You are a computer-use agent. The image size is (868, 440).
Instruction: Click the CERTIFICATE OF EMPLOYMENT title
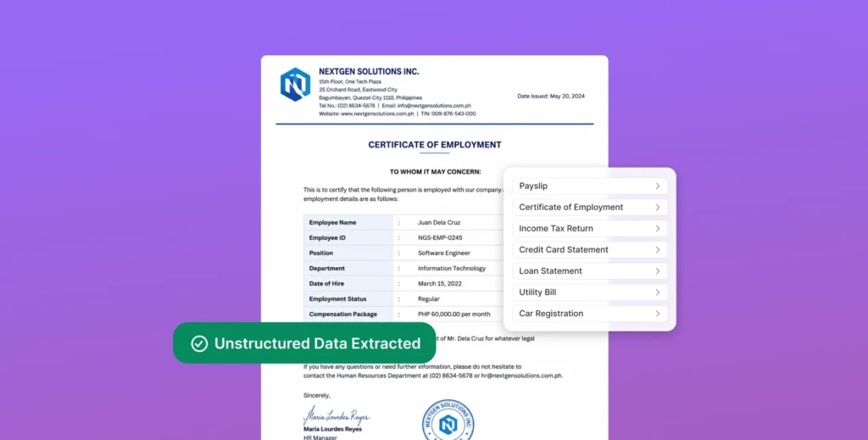(435, 144)
